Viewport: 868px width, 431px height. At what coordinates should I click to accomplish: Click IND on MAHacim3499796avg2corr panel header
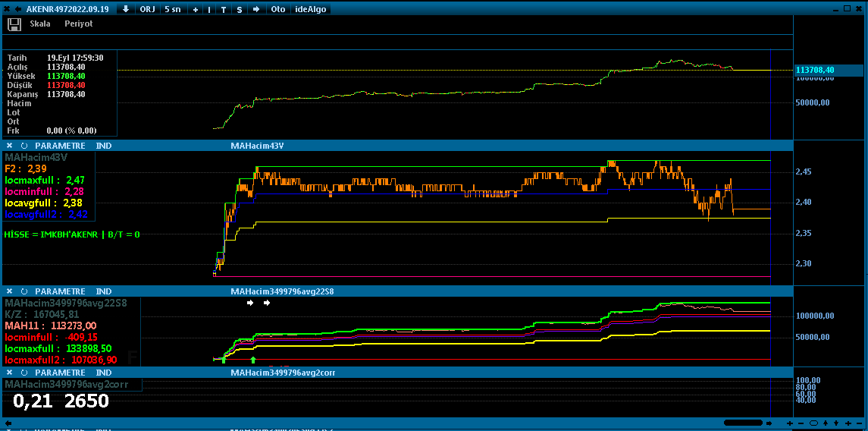(103, 373)
